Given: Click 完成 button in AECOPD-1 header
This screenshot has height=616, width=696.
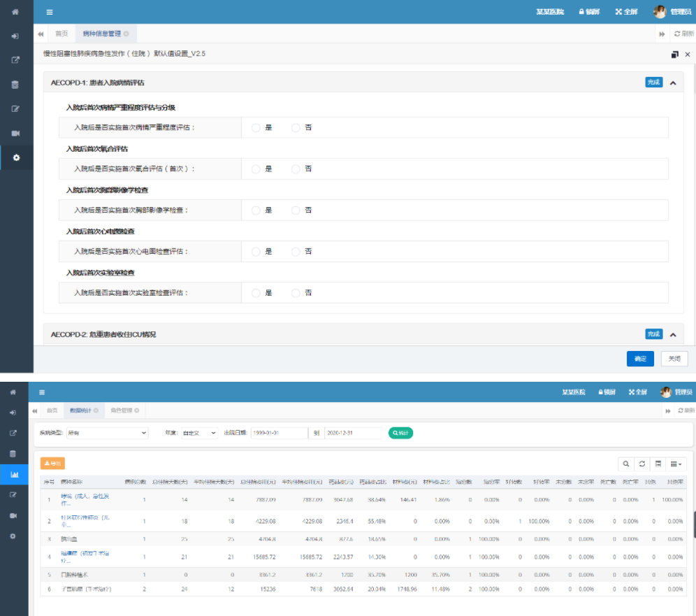Looking at the screenshot, I should click(x=653, y=83).
